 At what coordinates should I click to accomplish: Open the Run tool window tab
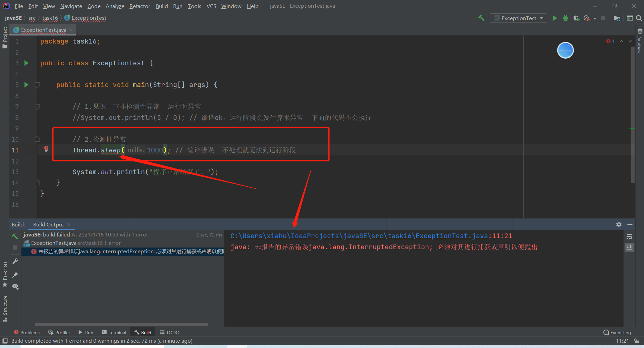tap(86, 333)
